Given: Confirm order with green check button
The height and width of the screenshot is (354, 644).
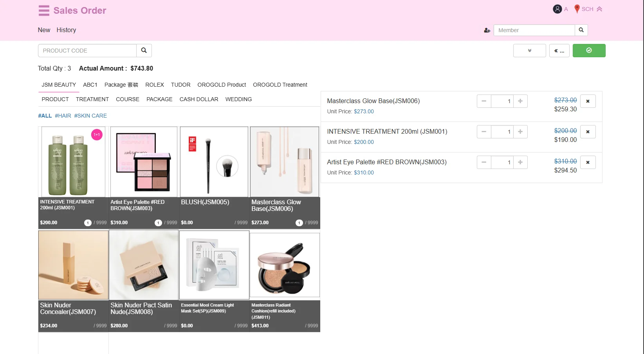Looking at the screenshot, I should coord(589,51).
